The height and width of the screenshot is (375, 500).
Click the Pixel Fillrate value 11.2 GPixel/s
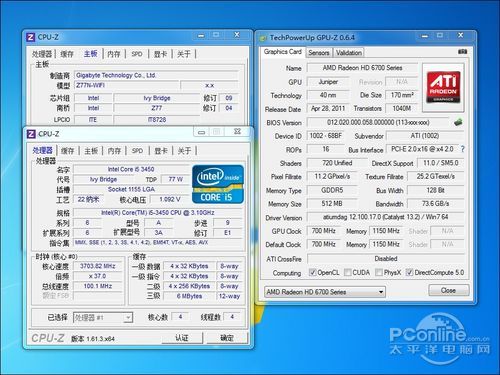tap(332, 176)
